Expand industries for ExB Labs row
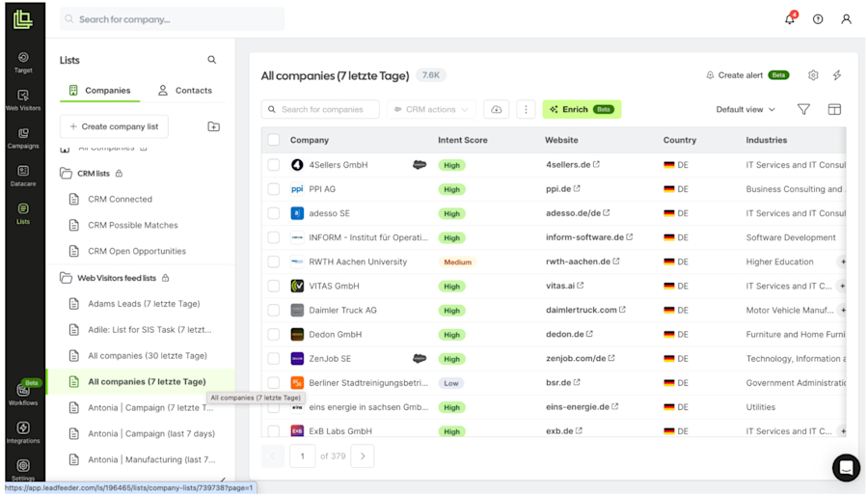 pyautogui.click(x=843, y=431)
